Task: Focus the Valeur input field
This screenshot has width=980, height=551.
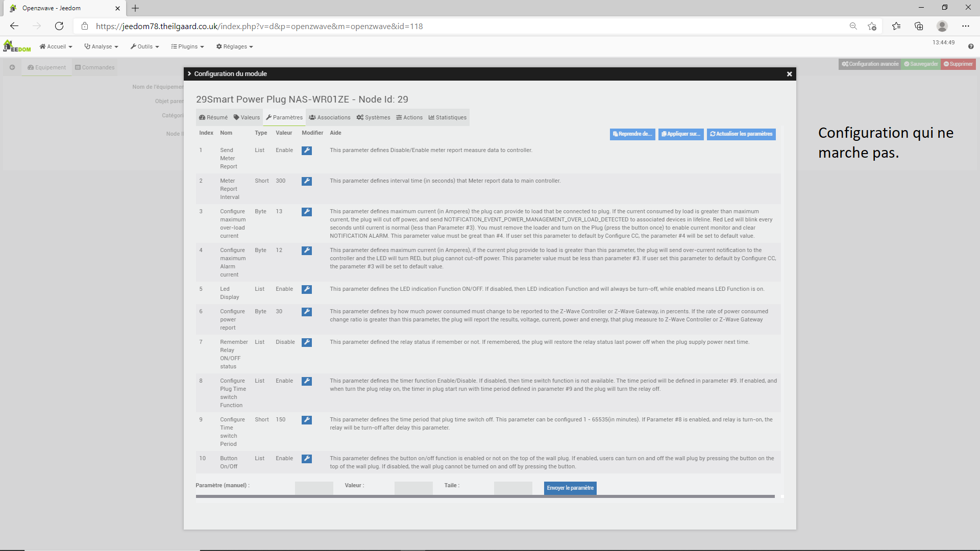Action: click(x=413, y=488)
